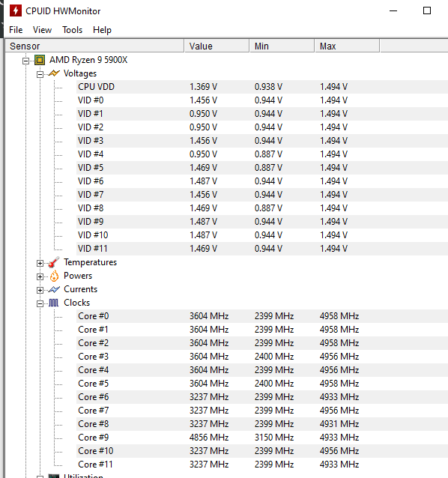This screenshot has height=478, width=448.
Task: Expand the Currents section
Action: (x=40, y=290)
